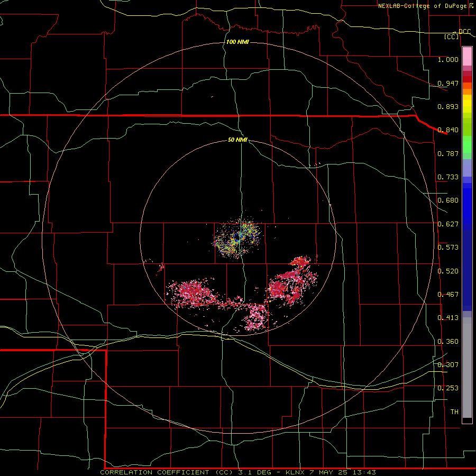The image size is (476, 476).
Task: Click the 50 NMI range ring label
Action: (x=237, y=140)
